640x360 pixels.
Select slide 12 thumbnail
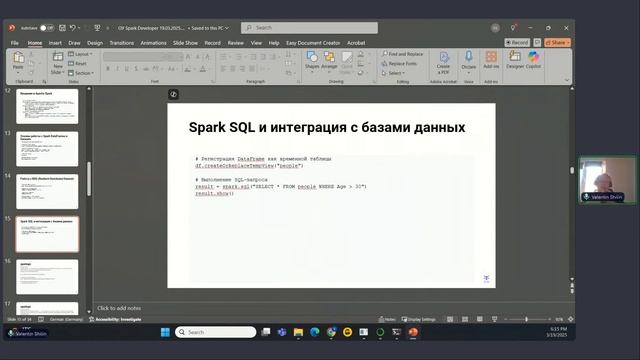point(47,106)
